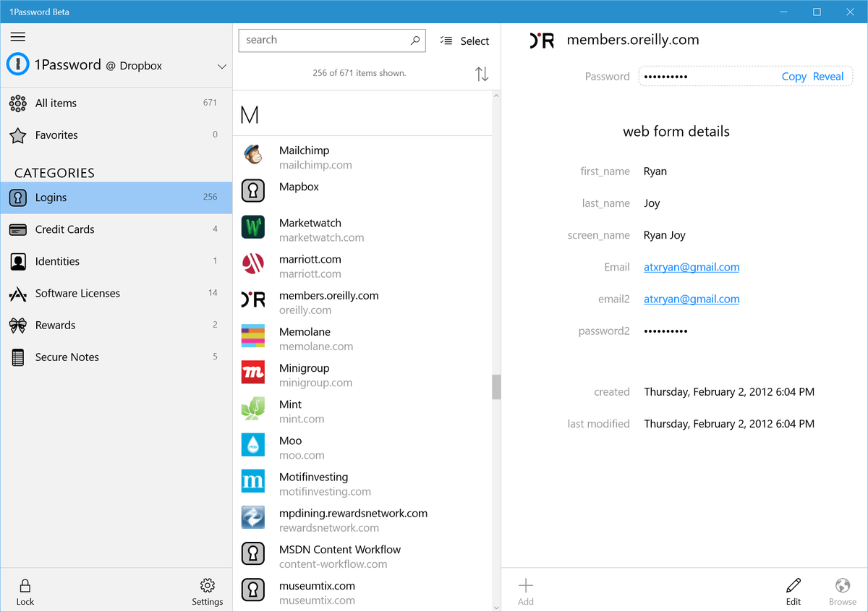Click the Identities person icon
The width and height of the screenshot is (868, 612).
coord(18,261)
